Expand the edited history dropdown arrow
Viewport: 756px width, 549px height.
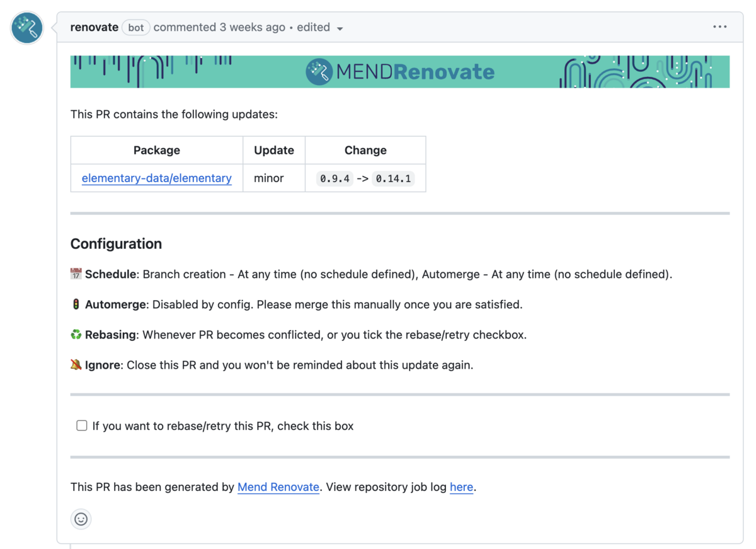[x=340, y=28]
